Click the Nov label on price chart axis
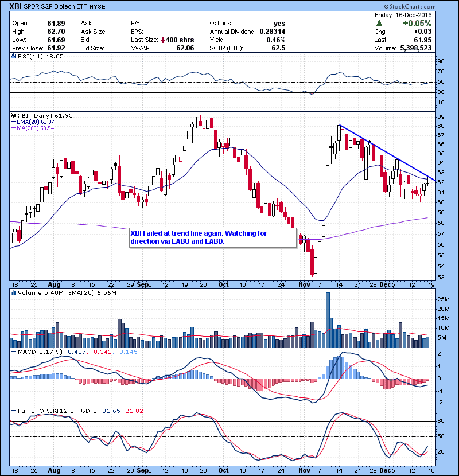This screenshot has width=459, height=476. [x=304, y=285]
